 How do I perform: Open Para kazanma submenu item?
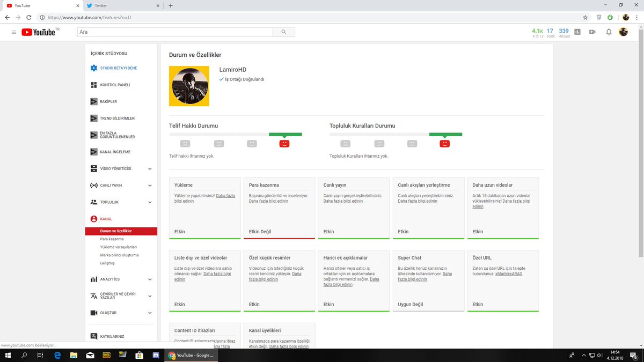[x=112, y=239]
